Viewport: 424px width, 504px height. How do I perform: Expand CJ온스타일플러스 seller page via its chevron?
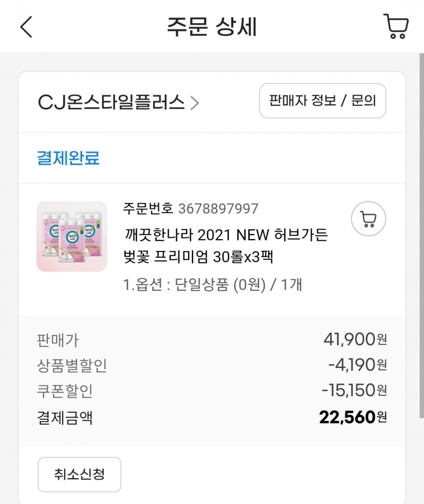coord(195,103)
